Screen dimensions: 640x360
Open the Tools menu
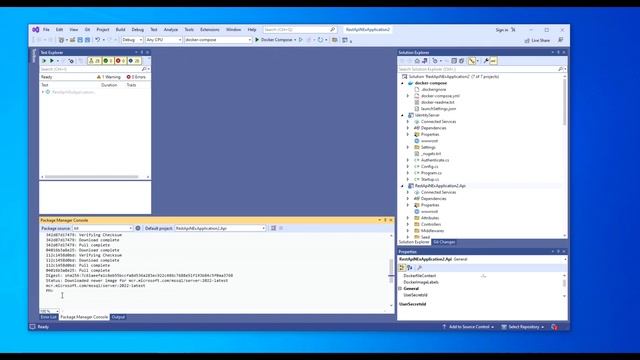189,30
